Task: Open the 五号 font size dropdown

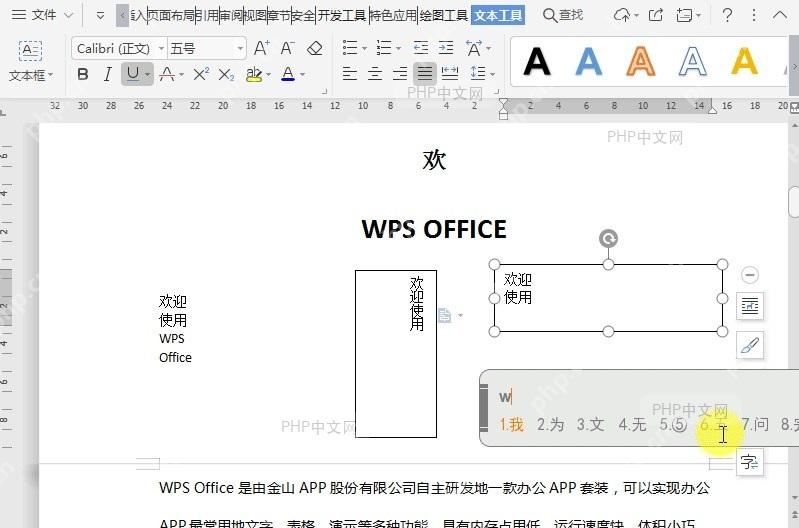Action: tap(240, 49)
